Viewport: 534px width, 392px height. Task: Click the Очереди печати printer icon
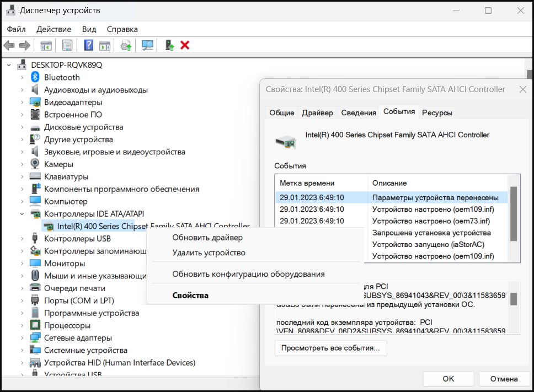click(x=35, y=288)
